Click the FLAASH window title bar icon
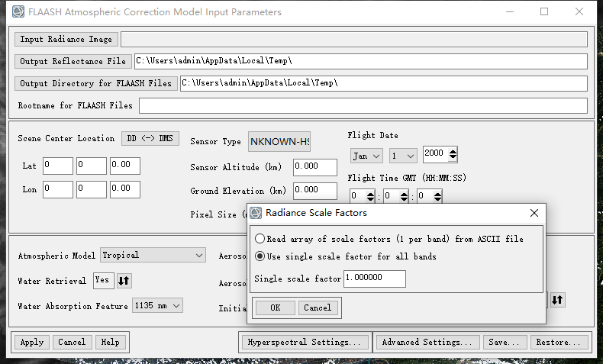Viewport: 603px width, 364px height. coord(18,12)
